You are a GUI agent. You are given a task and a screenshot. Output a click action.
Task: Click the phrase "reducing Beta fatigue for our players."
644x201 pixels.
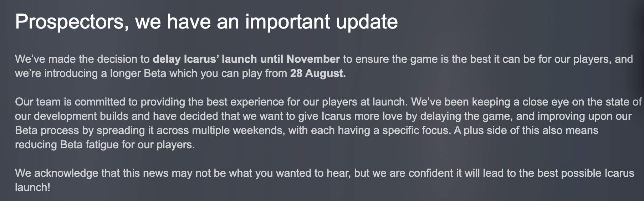(105, 145)
